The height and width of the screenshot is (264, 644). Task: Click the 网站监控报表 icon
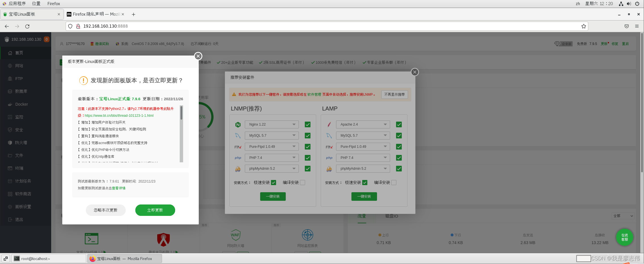pos(307,235)
